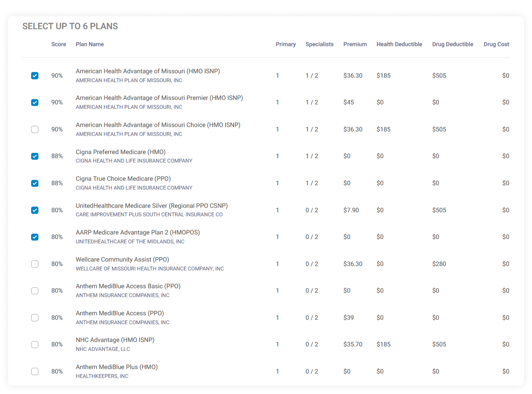Viewport: 532px width, 394px height.
Task: Click the Health Deductible column header
Action: tap(399, 44)
